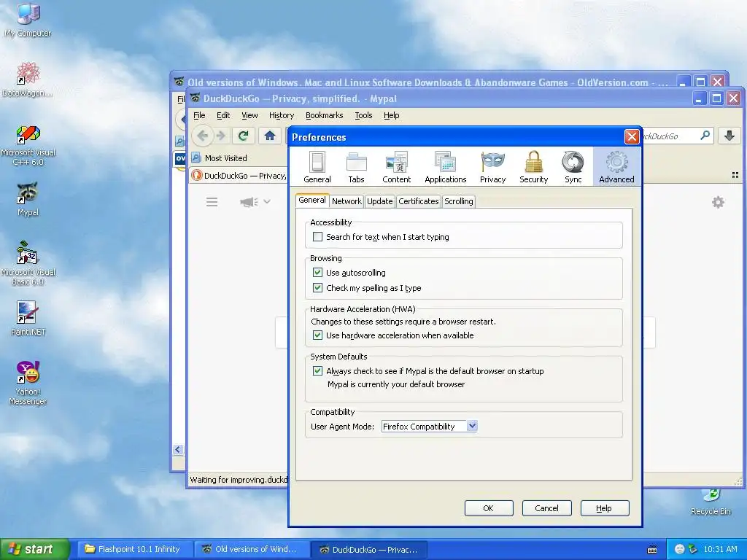747x560 pixels.
Task: Open the Security padlock pane
Action: 533,167
